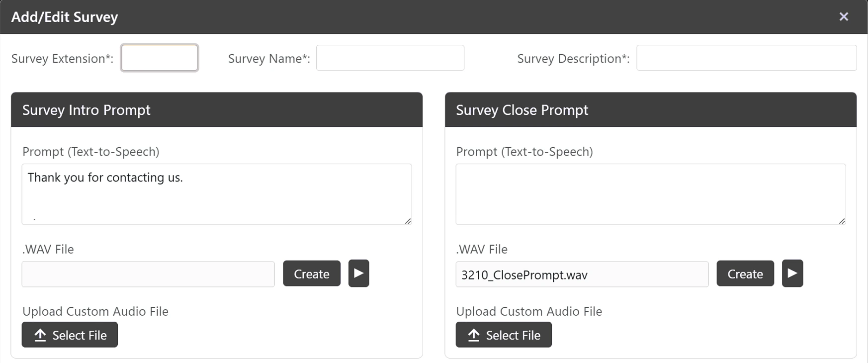Click the Survey Intro Prompt header
Image resolution: width=868 pixels, height=363 pixels.
pos(217,109)
